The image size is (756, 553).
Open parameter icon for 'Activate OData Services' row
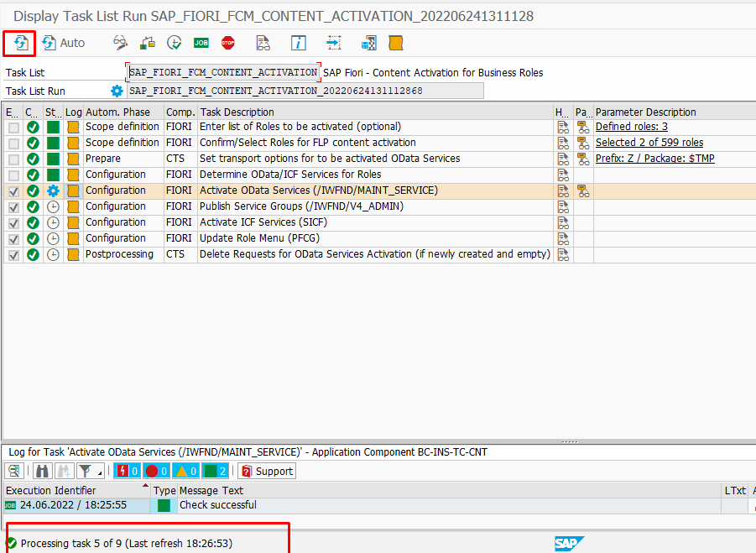583,191
